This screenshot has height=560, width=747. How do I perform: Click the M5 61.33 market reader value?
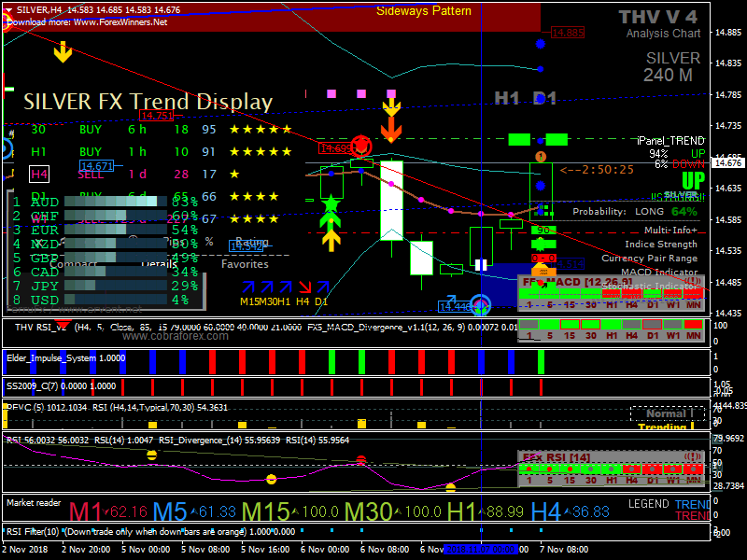point(194,511)
